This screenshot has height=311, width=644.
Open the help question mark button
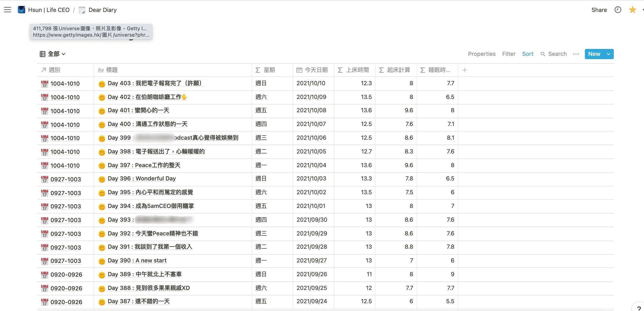[x=639, y=308]
